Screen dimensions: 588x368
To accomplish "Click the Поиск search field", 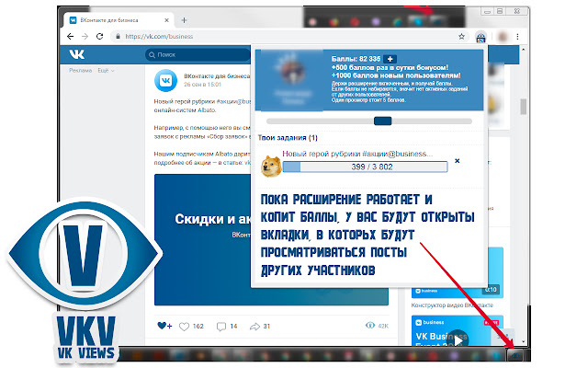I will click(198, 55).
